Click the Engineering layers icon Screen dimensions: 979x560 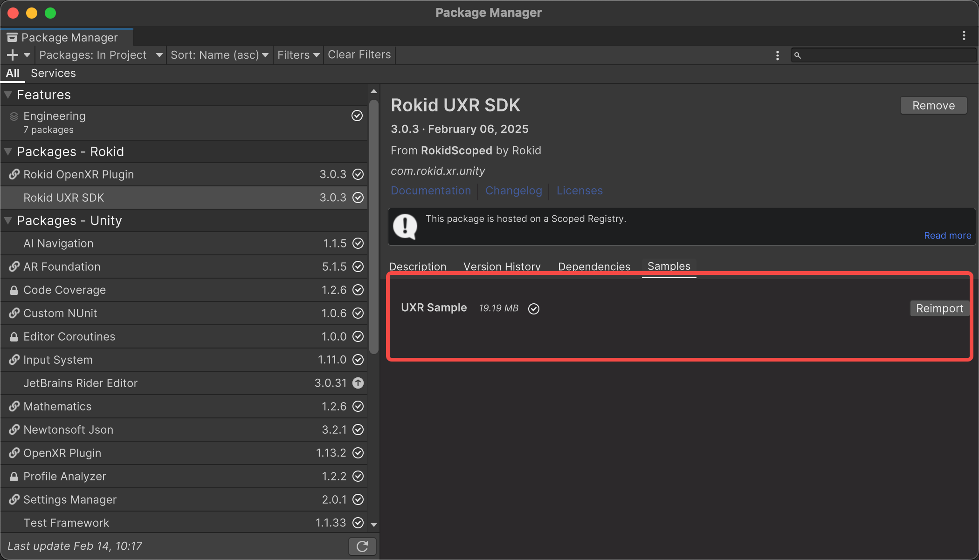pyautogui.click(x=14, y=116)
